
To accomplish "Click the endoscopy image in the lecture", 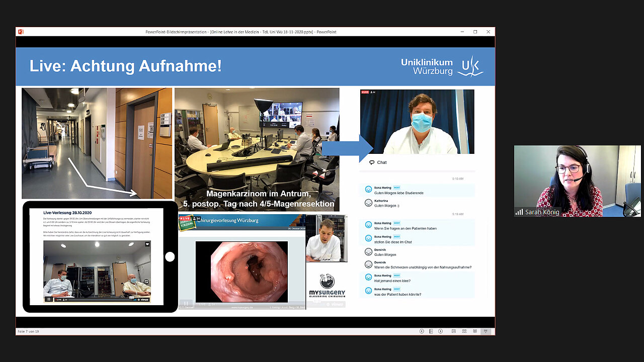I will pyautogui.click(x=242, y=271).
